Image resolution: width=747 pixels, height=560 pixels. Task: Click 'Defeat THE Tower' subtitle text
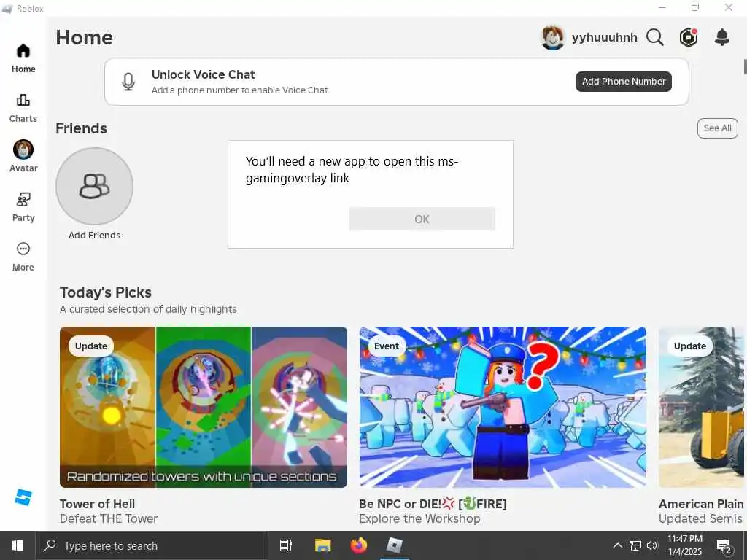(x=109, y=518)
